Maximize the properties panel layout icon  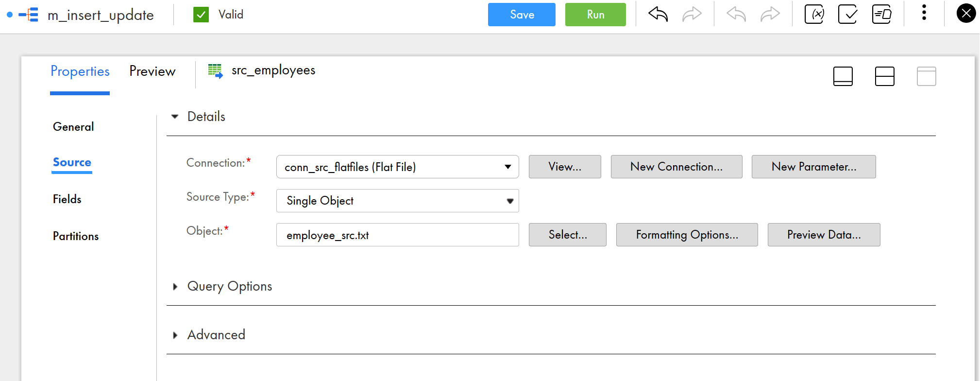(926, 76)
